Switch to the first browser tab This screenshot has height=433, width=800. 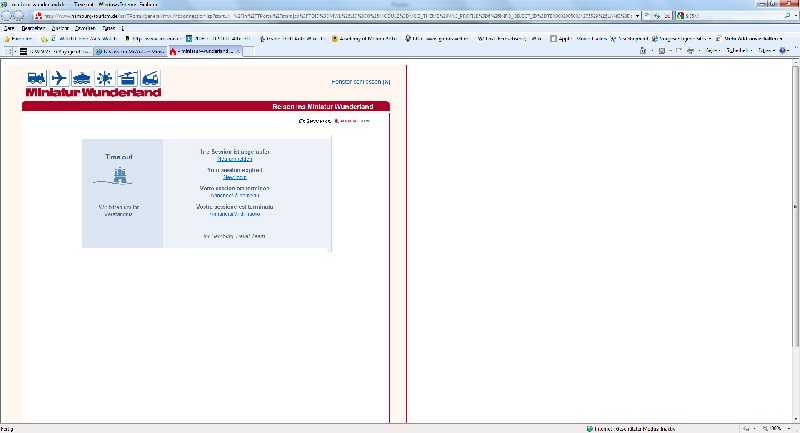pos(56,51)
